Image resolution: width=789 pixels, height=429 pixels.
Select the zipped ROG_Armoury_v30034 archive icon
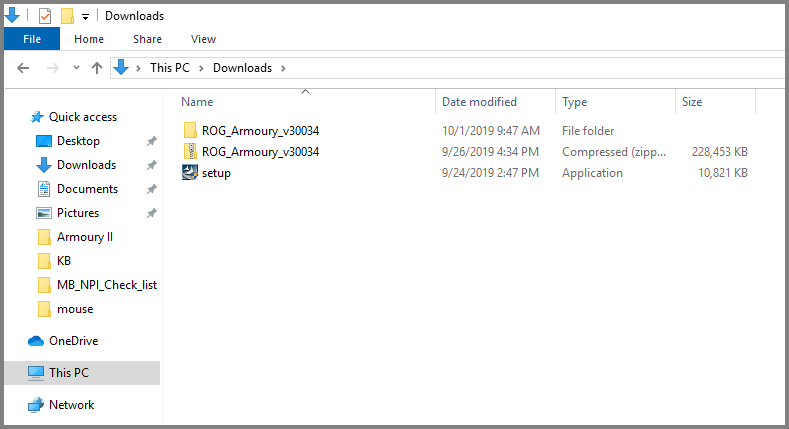click(190, 151)
